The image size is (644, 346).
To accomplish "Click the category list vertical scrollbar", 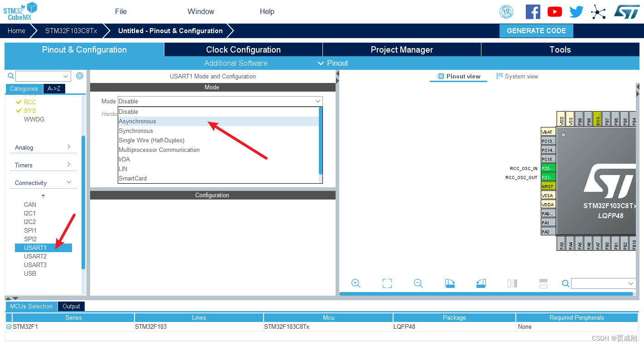I will point(83,202).
